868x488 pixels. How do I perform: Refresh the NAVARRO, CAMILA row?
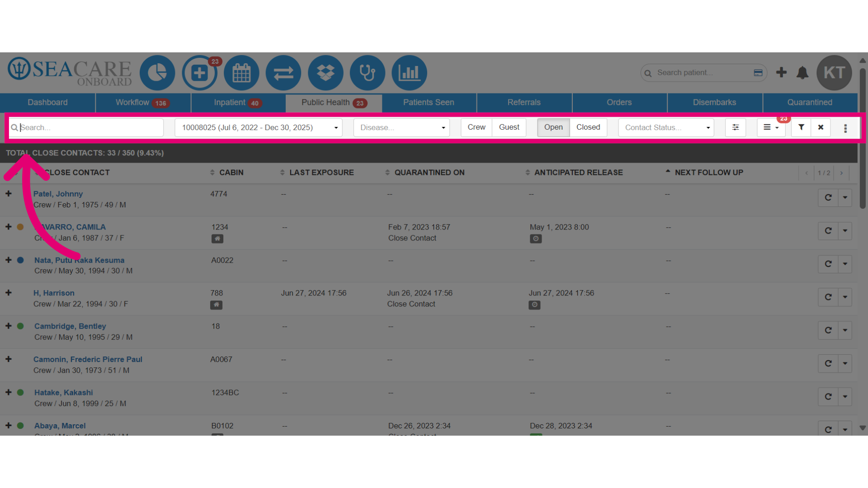[x=828, y=231]
